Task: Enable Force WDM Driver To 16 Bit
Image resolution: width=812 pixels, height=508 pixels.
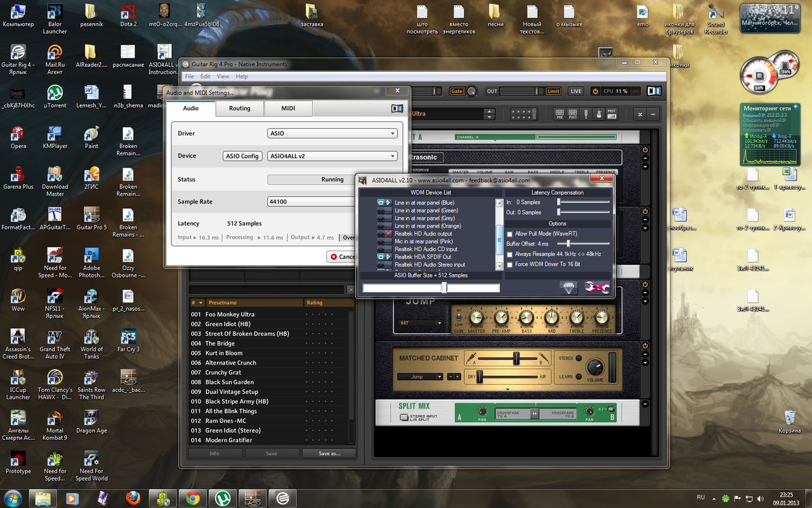Action: click(509, 264)
